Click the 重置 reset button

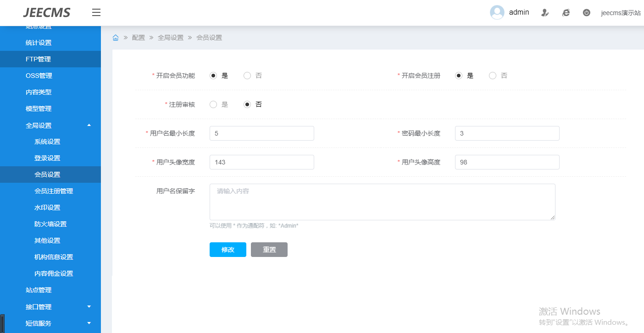tap(269, 250)
